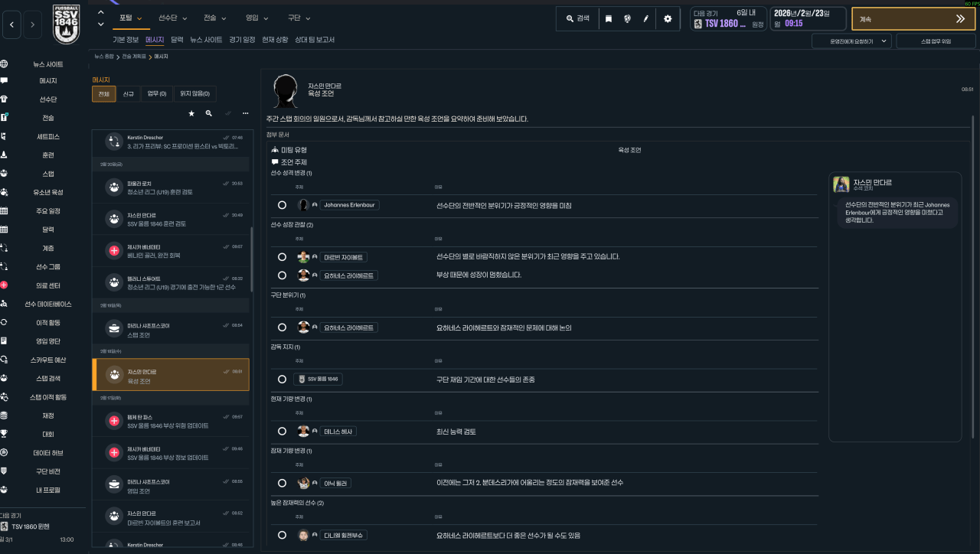Open the 선수단 top menu dropdown
The width and height of the screenshot is (980, 554).
[x=173, y=18]
